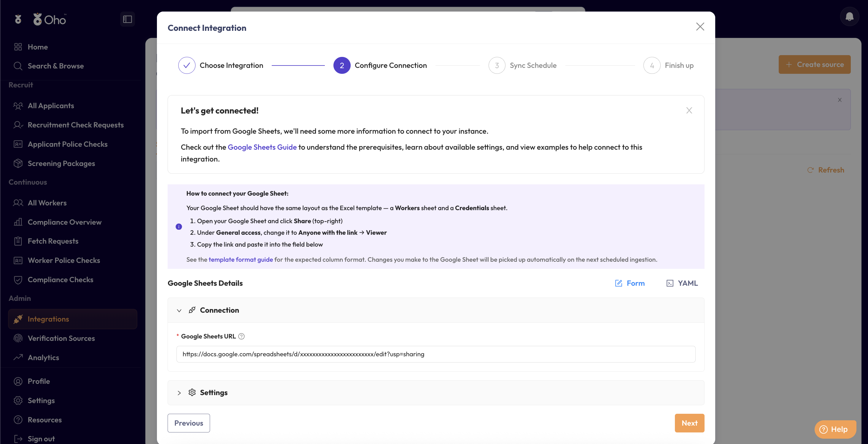Click the Screening Packages box icon
Viewport: 868px width, 444px height.
click(x=18, y=163)
